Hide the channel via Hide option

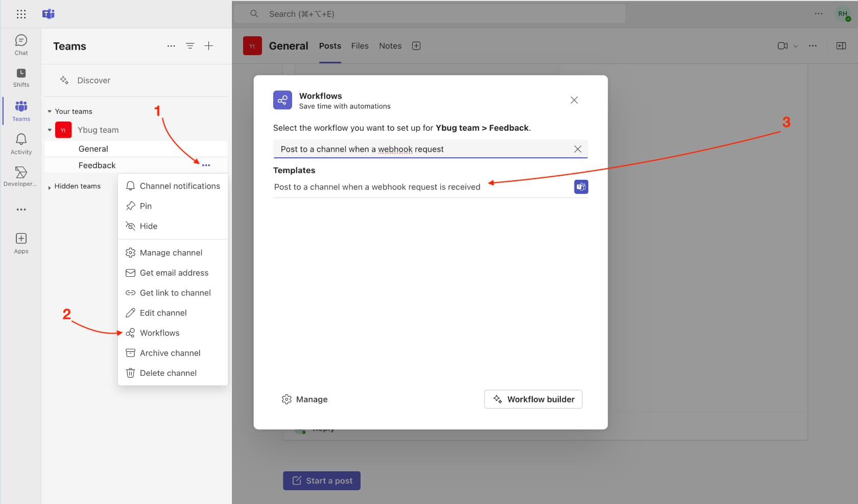148,226
